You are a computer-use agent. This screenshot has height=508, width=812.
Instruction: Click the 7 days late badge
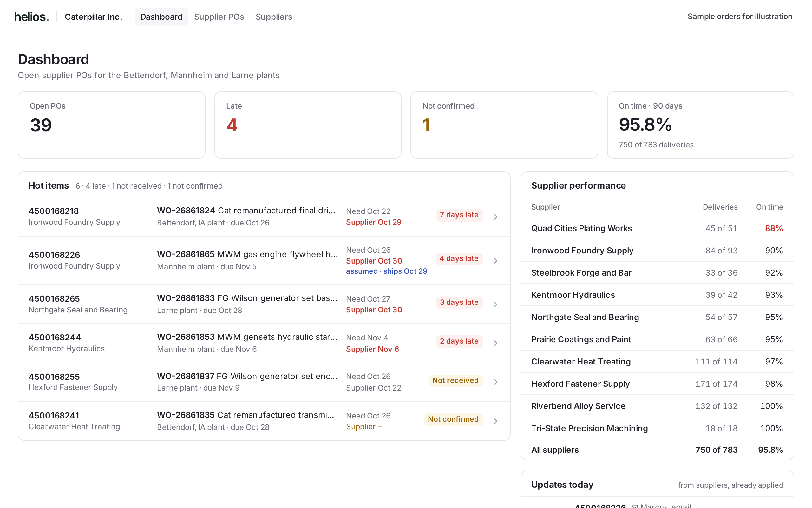coord(459,215)
